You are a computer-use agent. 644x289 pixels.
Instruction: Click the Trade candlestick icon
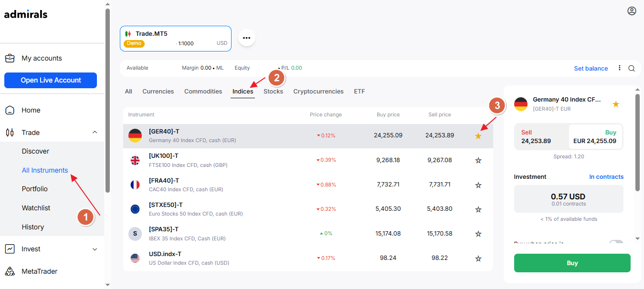10,133
